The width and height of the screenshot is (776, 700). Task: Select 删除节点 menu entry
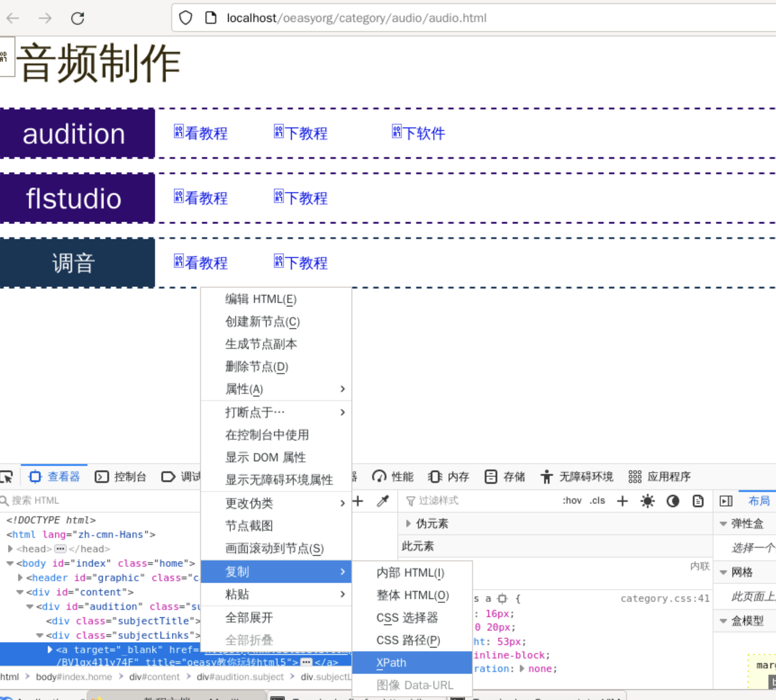[x=276, y=367]
